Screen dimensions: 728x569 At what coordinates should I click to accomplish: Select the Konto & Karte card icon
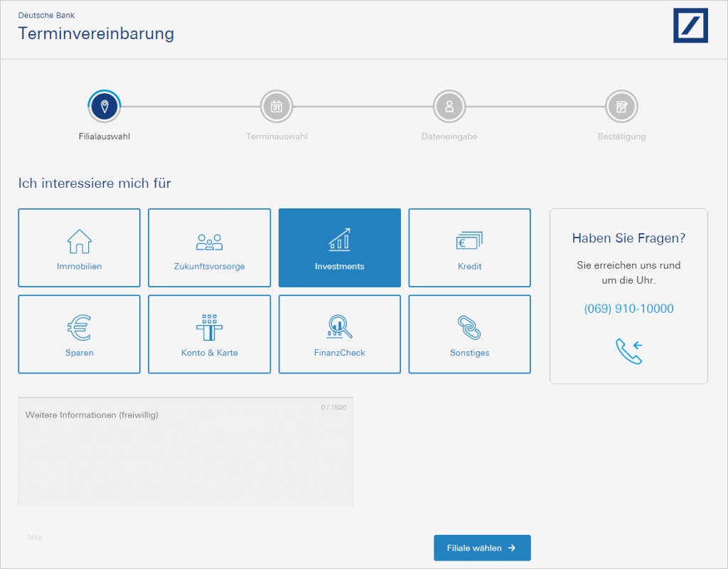(x=209, y=326)
